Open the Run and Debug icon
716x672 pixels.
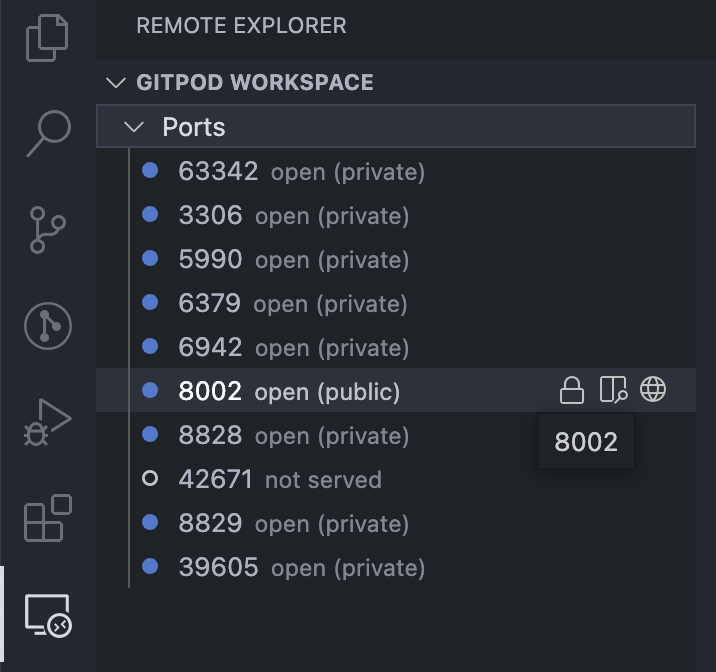(47, 422)
